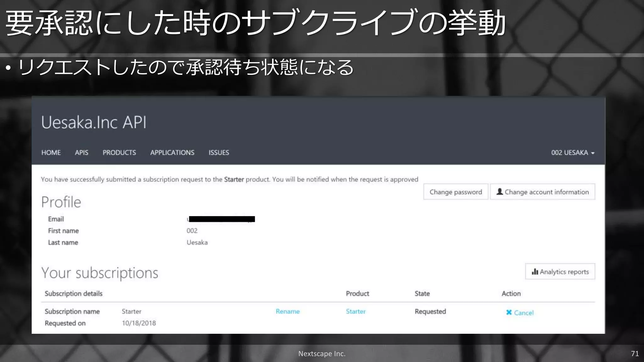Open the HOME navigation item
The height and width of the screenshot is (362, 644).
click(51, 153)
